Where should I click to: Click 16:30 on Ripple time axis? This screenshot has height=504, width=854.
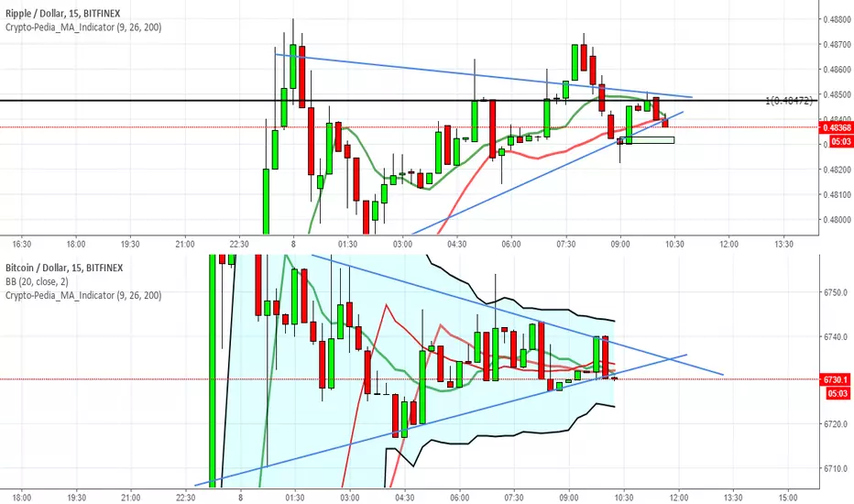[x=22, y=245]
